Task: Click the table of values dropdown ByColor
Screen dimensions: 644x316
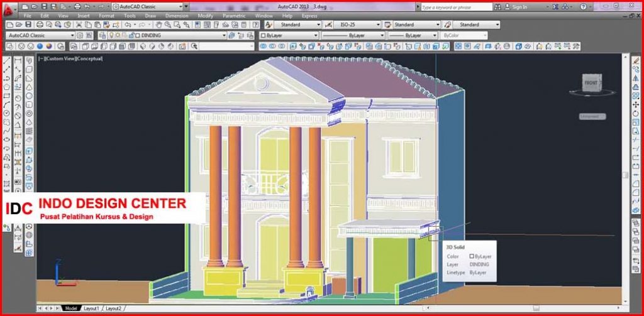Action: click(464, 36)
